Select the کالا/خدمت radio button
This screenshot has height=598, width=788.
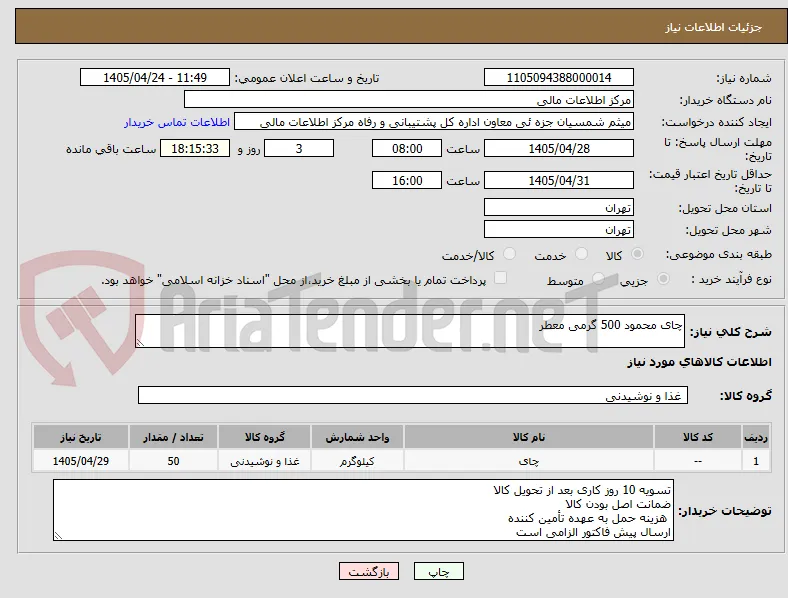pyautogui.click(x=510, y=254)
